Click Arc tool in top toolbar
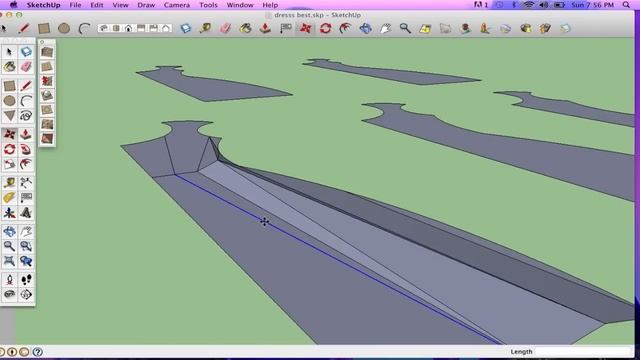The height and width of the screenshot is (360, 640). pyautogui.click(x=84, y=28)
